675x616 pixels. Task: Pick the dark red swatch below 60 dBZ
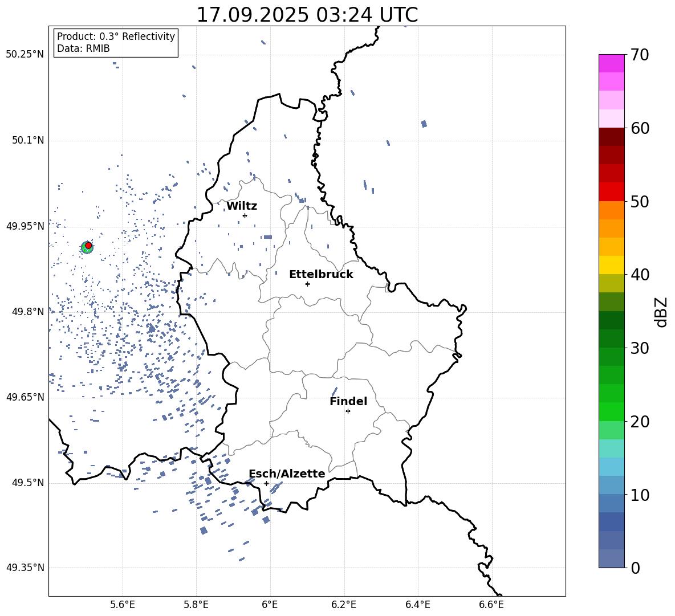(612, 137)
